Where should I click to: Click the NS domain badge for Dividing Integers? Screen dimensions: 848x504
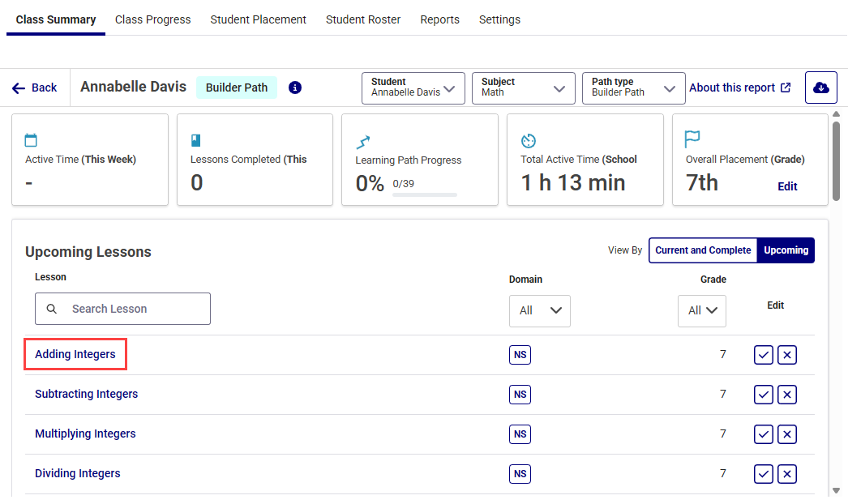pyautogui.click(x=520, y=474)
